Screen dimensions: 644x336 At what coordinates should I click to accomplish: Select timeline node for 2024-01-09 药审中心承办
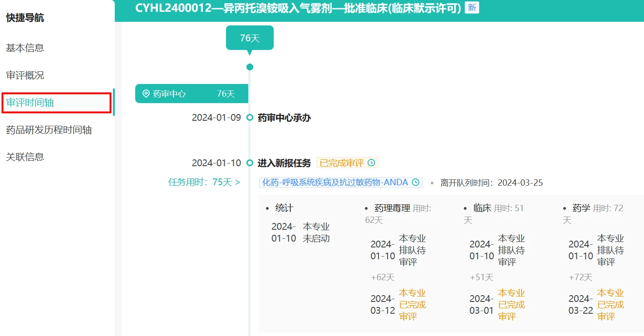(x=250, y=118)
